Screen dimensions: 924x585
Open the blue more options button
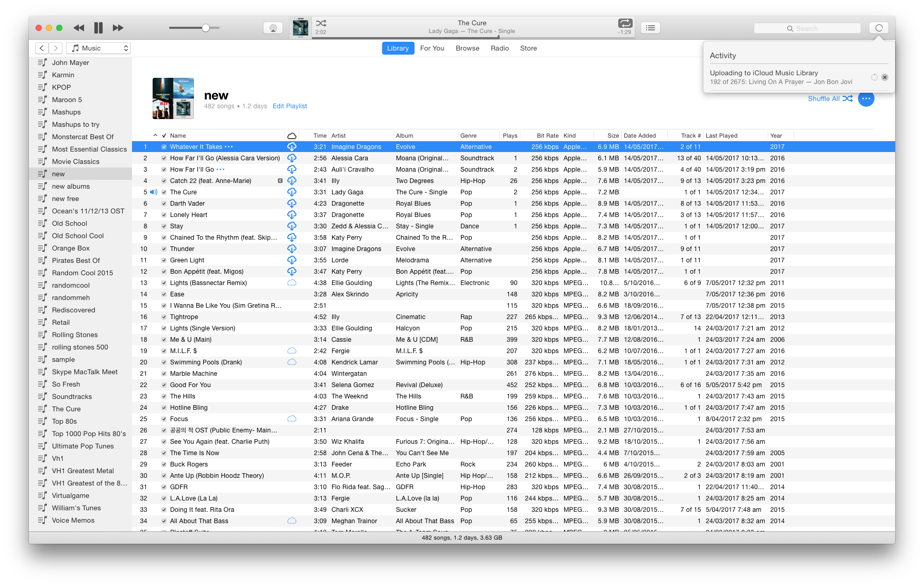(x=866, y=98)
